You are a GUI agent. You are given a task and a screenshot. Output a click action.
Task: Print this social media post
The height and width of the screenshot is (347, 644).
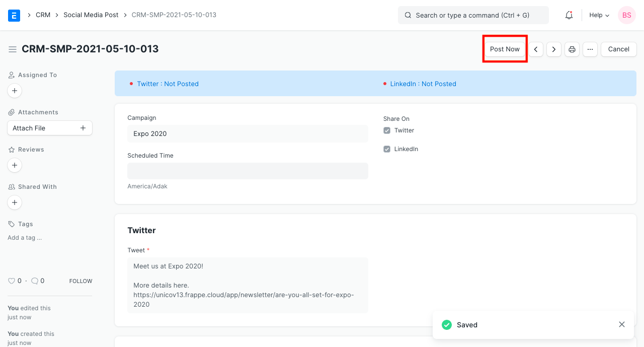572,49
